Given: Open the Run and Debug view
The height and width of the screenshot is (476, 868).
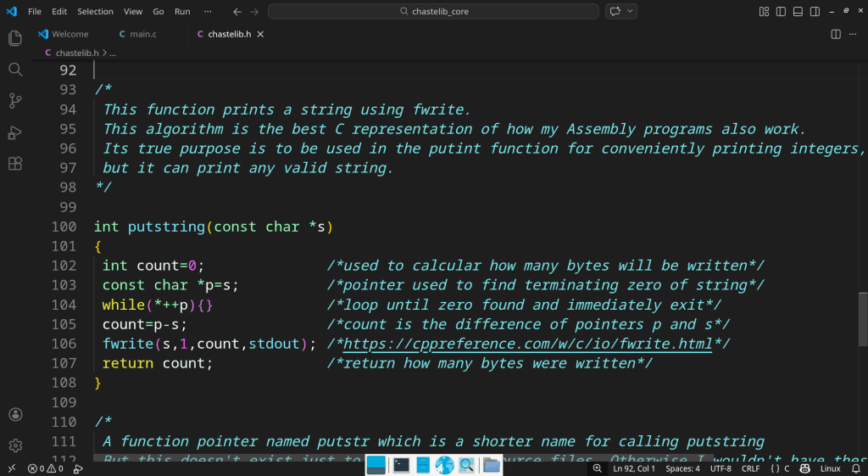Looking at the screenshot, I should pos(14,132).
